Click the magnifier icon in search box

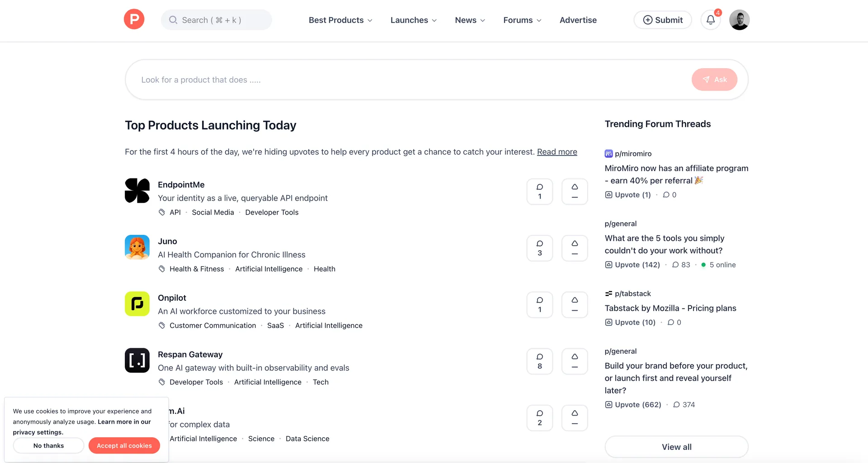173,20
